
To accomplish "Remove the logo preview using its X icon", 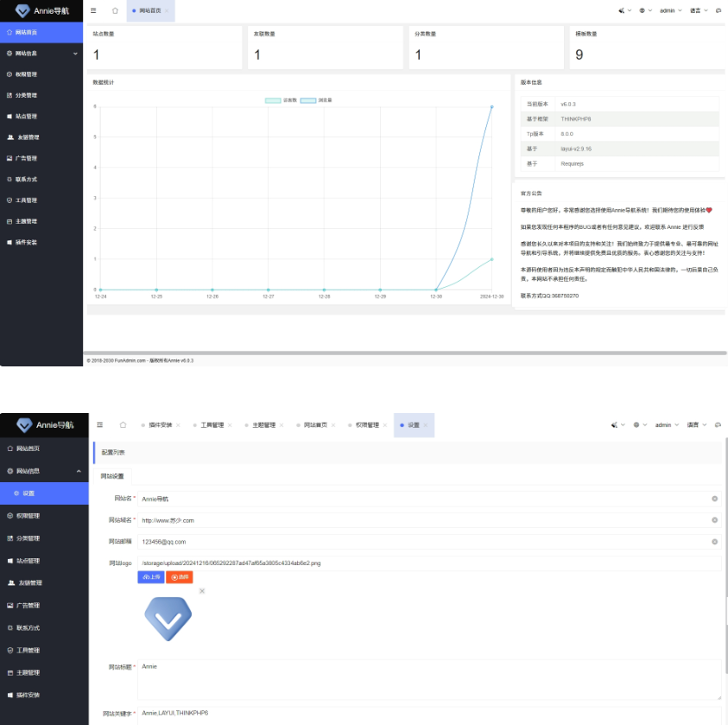I will pyautogui.click(x=202, y=591).
